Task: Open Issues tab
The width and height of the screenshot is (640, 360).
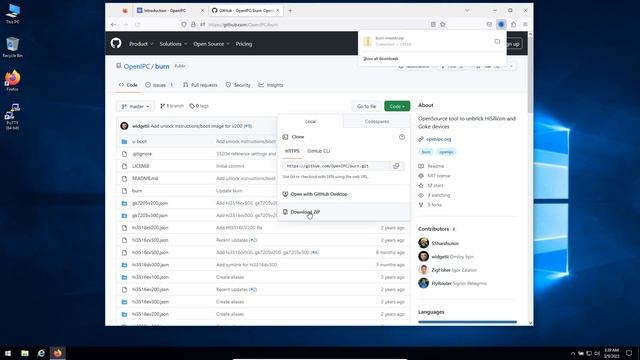Action: [159, 85]
